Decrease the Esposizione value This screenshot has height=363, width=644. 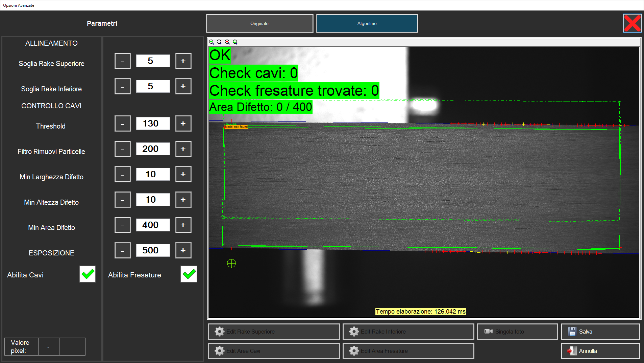click(122, 250)
